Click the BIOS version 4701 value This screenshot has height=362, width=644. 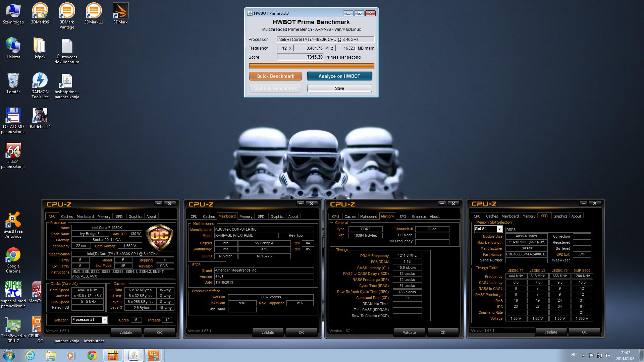point(264,276)
